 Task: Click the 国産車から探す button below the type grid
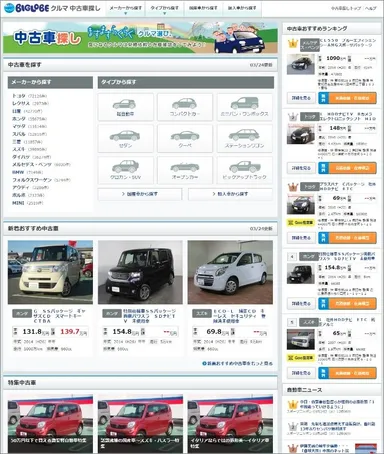pos(140,194)
